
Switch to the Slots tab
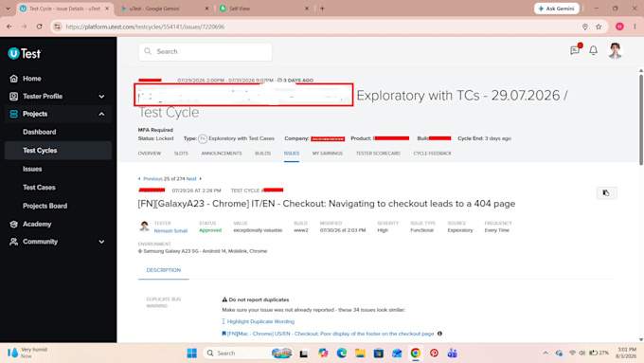coord(181,154)
